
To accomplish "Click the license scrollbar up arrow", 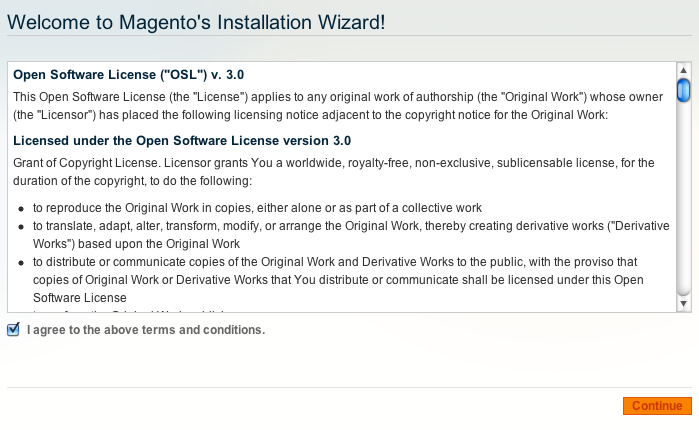I will pyautogui.click(x=683, y=70).
